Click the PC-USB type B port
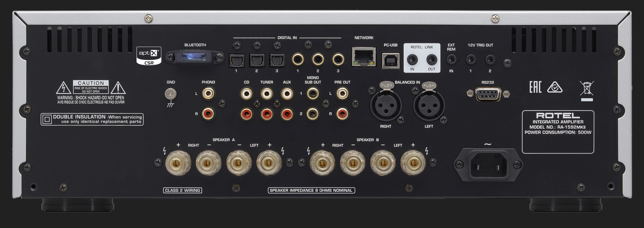This screenshot has width=644, height=228. (390, 60)
